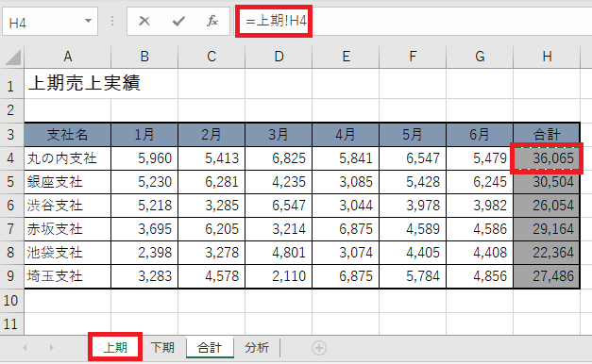Image resolution: width=592 pixels, height=364 pixels.
Task: Select the 丸の内支社 cell
Action: tap(68, 158)
